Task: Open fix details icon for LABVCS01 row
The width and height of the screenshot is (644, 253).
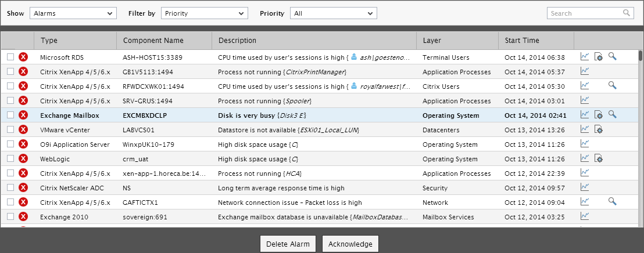Action: (x=599, y=129)
